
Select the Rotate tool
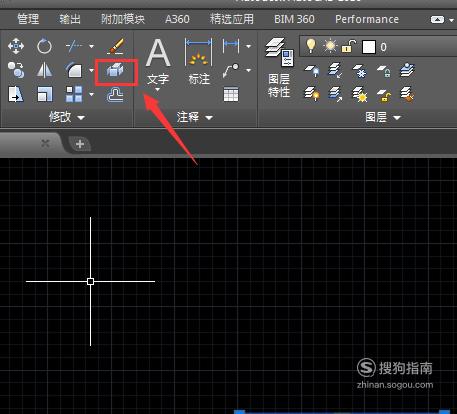click(44, 46)
